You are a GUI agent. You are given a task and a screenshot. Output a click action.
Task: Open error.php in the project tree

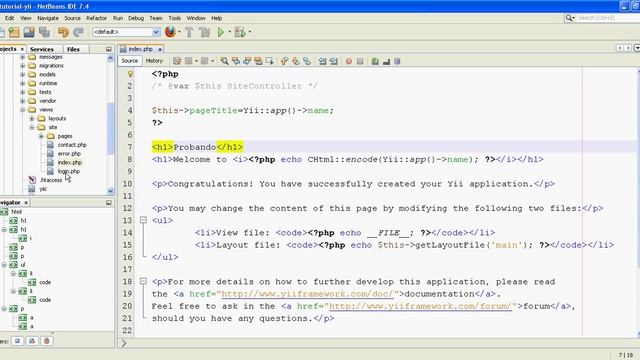pyautogui.click(x=69, y=154)
